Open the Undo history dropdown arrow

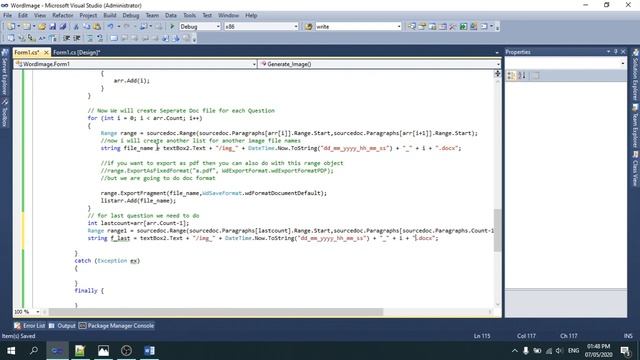tap(118, 27)
